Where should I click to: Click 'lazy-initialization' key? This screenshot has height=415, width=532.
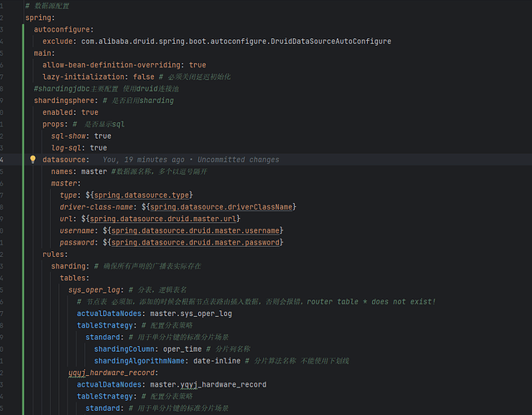[x=83, y=77]
